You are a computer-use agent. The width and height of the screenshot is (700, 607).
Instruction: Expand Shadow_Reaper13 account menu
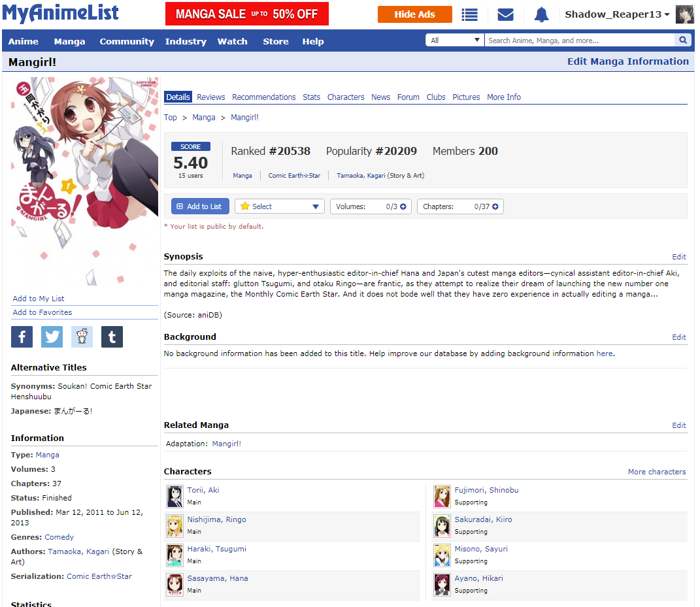click(x=617, y=14)
